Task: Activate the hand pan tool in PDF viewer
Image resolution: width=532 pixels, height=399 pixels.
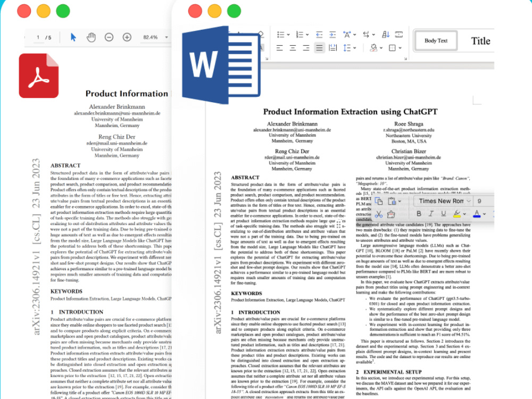Action: (x=91, y=37)
